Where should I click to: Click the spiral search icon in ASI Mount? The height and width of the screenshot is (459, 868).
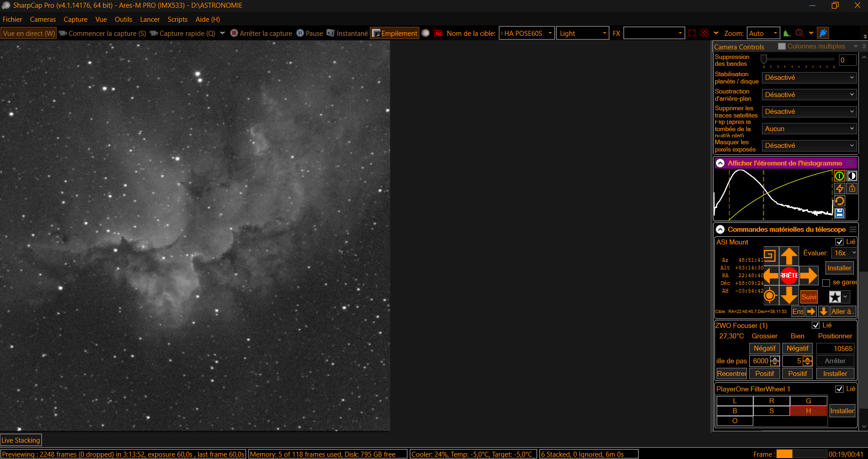coord(770,255)
